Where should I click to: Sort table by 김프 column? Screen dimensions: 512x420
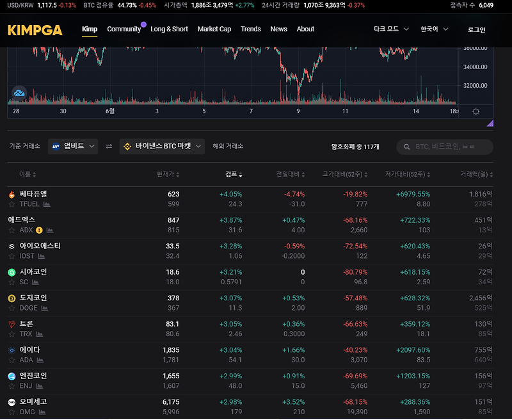234,174
